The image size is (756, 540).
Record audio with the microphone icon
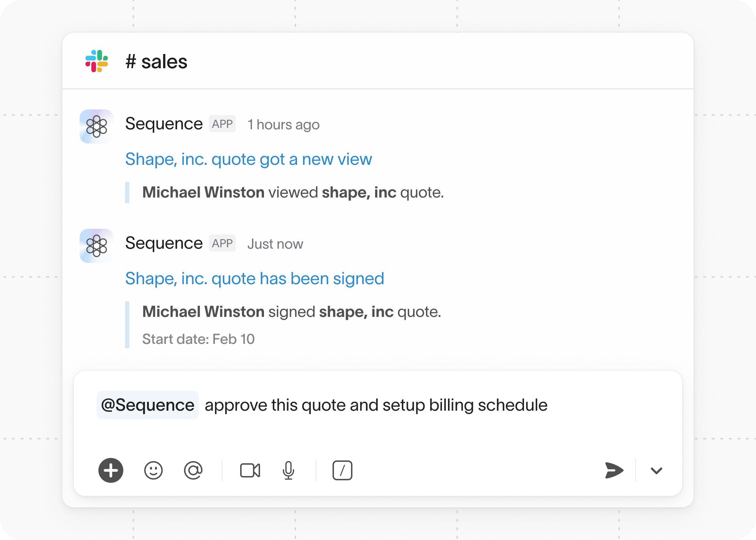pos(288,471)
